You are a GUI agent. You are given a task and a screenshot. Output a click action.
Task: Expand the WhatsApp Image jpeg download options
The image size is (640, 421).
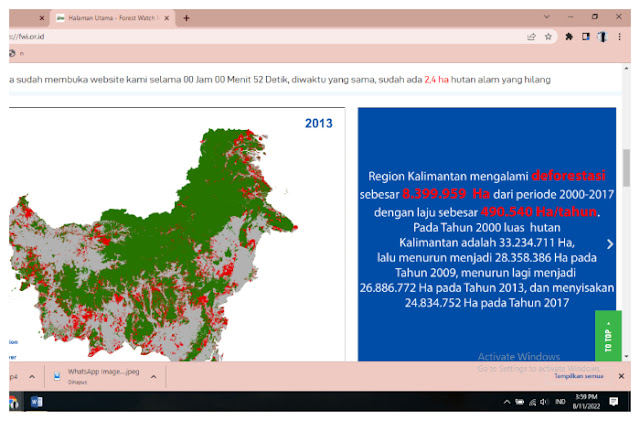tap(153, 376)
